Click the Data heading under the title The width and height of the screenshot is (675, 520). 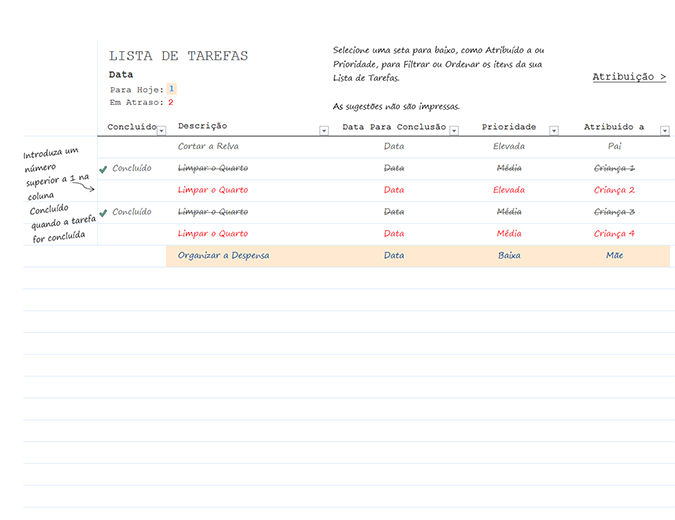pyautogui.click(x=121, y=74)
